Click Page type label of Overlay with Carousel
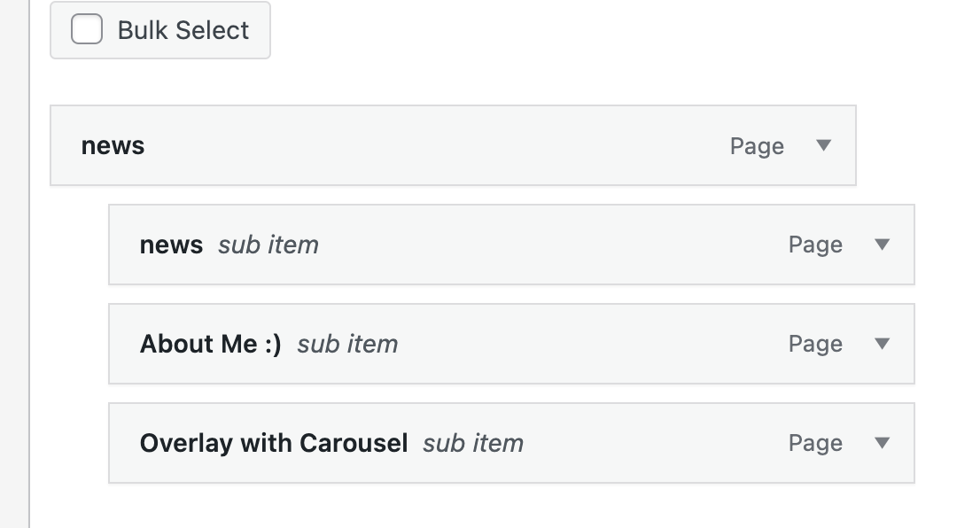This screenshot has height=528, width=980. coord(815,444)
